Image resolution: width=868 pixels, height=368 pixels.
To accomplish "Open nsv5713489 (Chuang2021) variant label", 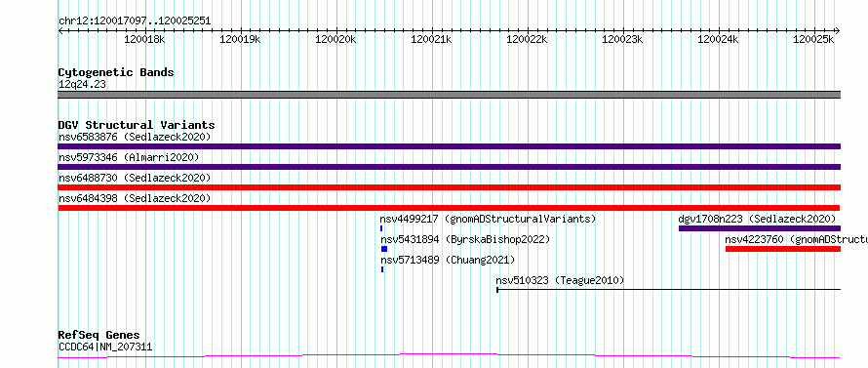I will click(x=448, y=260).
